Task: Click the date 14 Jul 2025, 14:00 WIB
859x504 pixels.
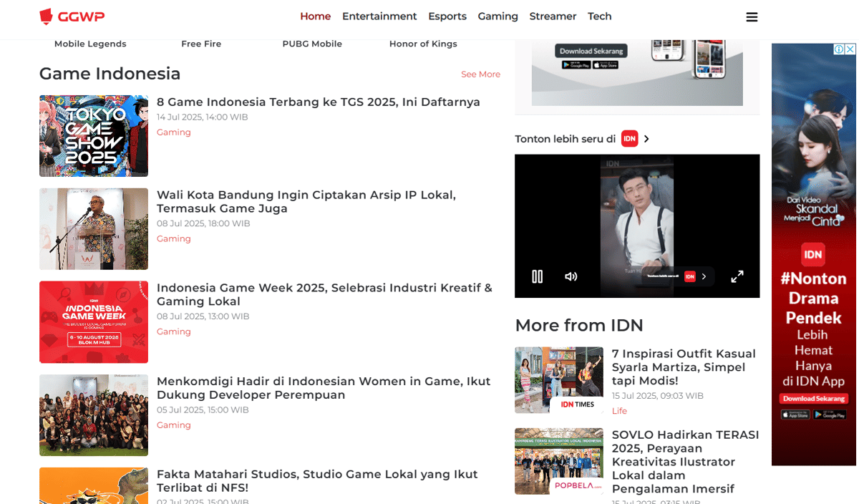Action: [203, 117]
